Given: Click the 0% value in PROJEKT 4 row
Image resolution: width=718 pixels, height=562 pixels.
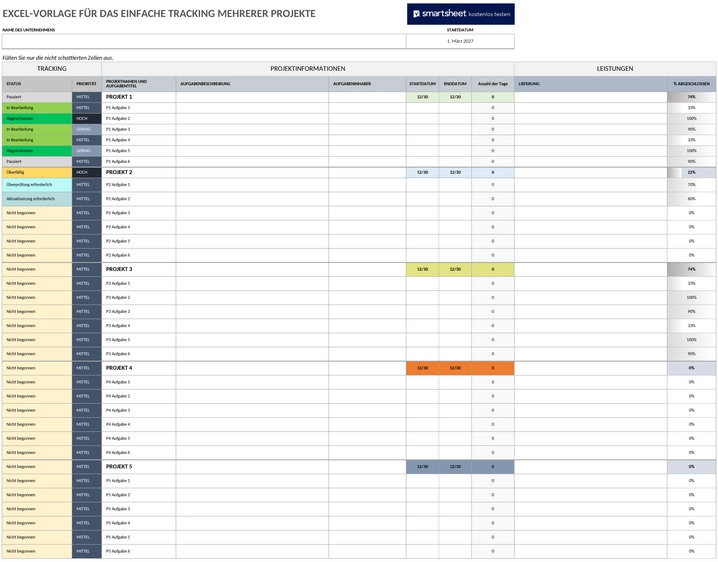Looking at the screenshot, I should click(691, 368).
